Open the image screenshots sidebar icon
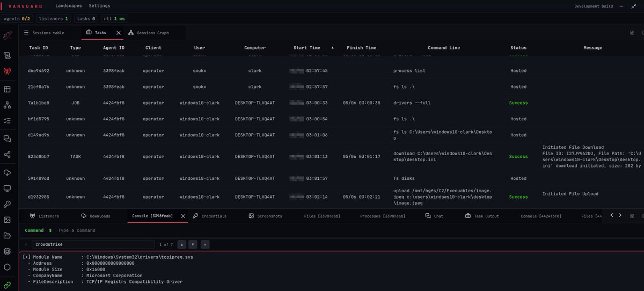 (8, 220)
